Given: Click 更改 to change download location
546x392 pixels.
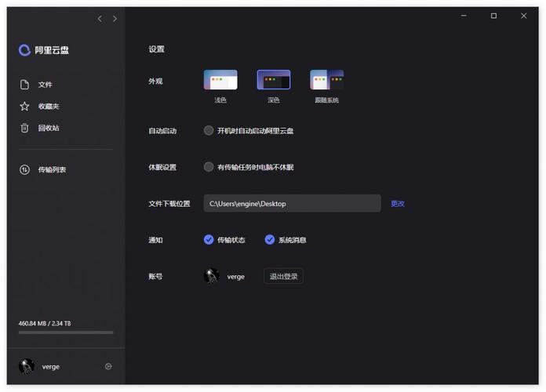Looking at the screenshot, I should click(398, 204).
